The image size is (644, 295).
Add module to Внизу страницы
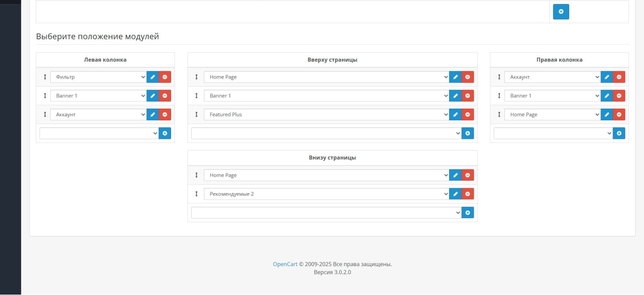468,212
